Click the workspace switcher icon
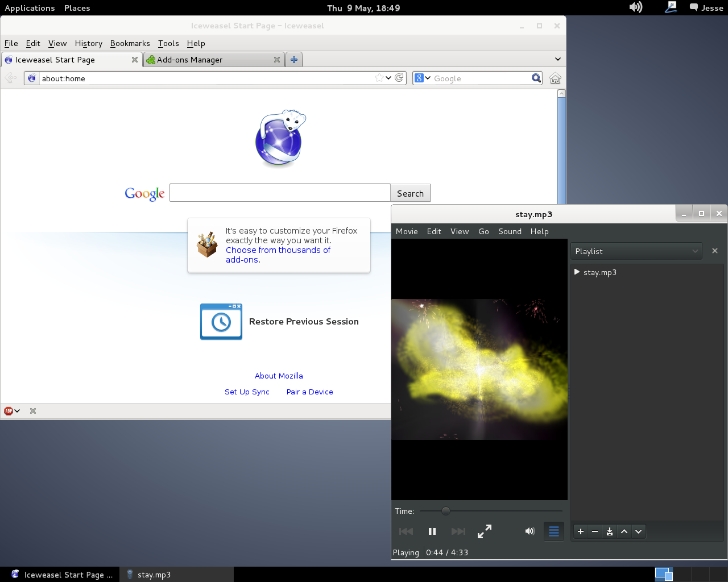The height and width of the screenshot is (582, 728). point(664,575)
